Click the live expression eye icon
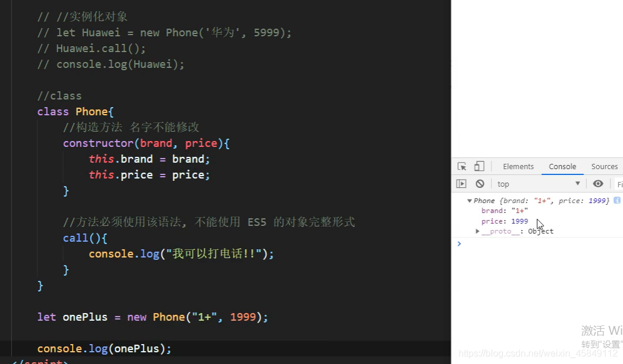This screenshot has height=364, width=623. coord(598,184)
